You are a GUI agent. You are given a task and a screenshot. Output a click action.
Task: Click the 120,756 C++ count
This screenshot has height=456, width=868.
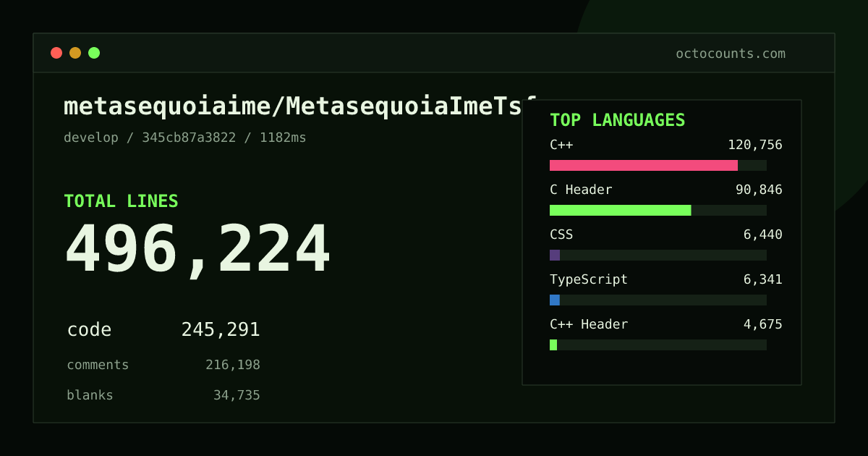[x=755, y=145]
